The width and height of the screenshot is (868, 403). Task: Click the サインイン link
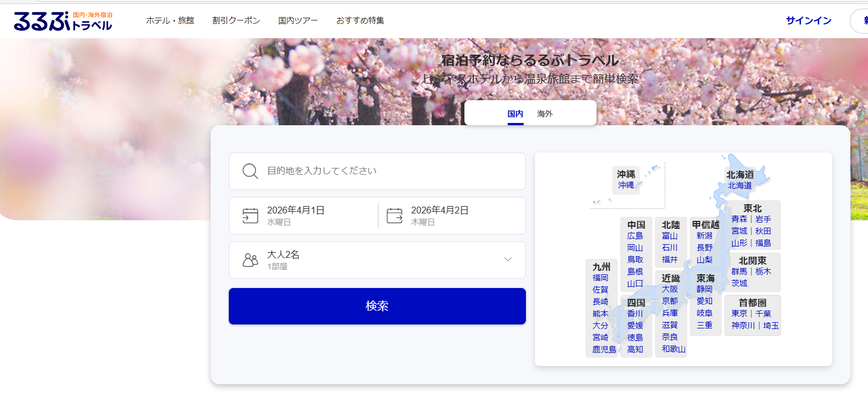point(808,20)
